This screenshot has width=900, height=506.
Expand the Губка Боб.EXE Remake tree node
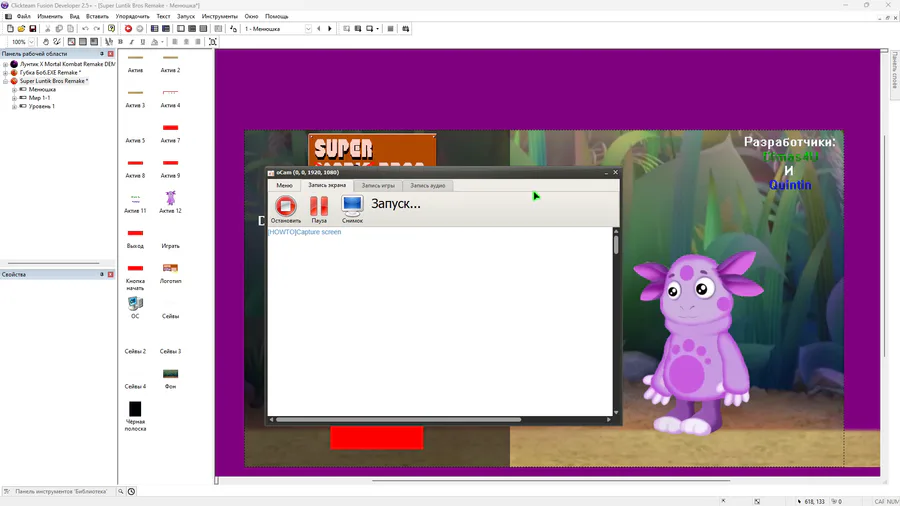(6, 73)
